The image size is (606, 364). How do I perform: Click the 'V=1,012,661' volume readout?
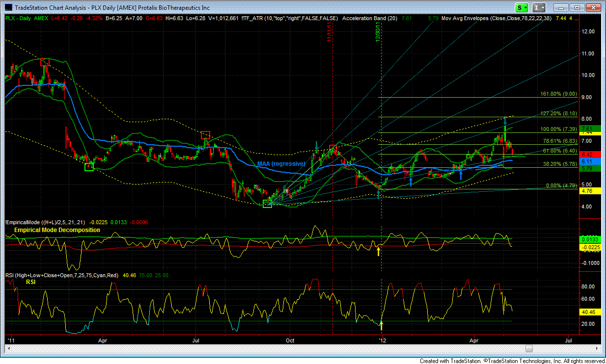[222, 18]
